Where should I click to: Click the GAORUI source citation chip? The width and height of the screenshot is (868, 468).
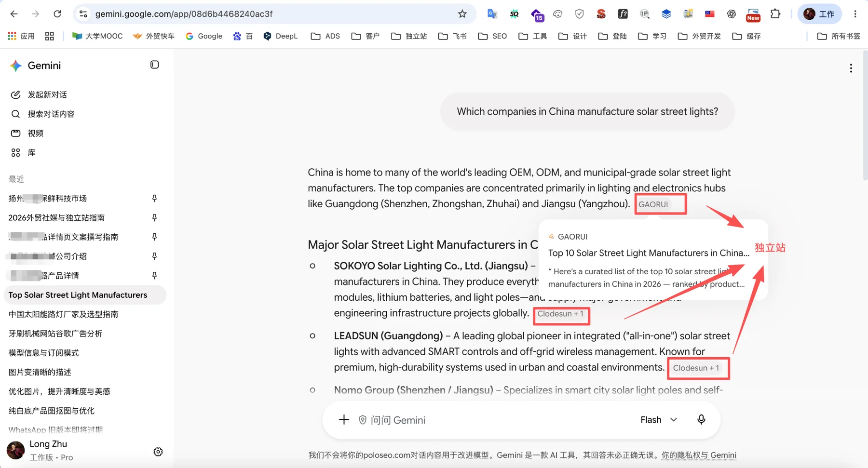coord(653,204)
